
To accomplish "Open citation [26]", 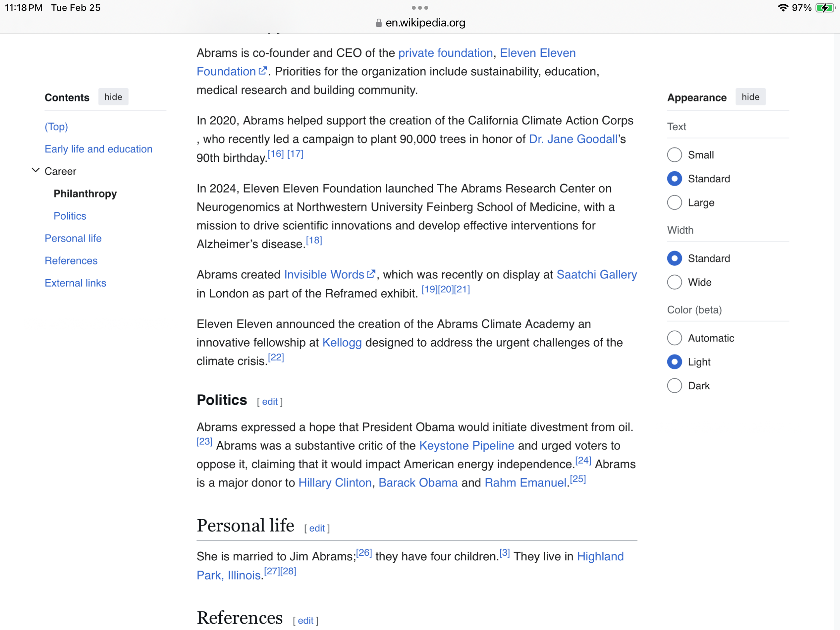I will (364, 553).
